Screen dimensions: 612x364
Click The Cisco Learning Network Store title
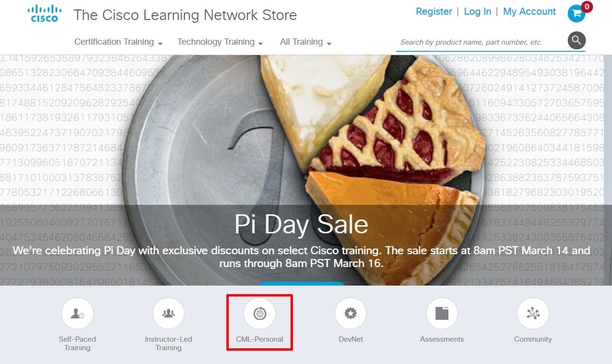pos(185,15)
